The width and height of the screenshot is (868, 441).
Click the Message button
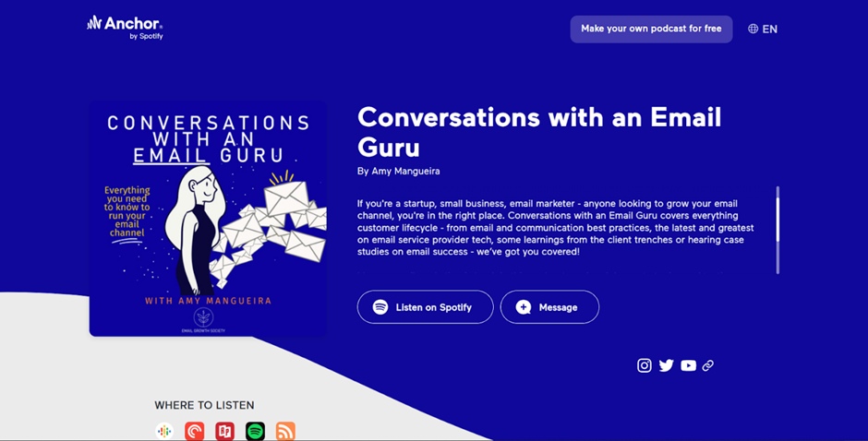pyautogui.click(x=549, y=307)
